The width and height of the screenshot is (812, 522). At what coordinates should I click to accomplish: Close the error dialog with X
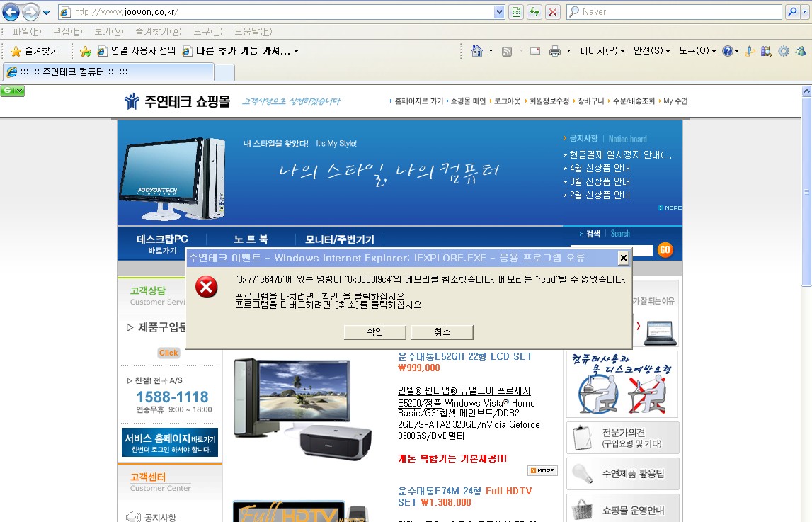pyautogui.click(x=624, y=258)
